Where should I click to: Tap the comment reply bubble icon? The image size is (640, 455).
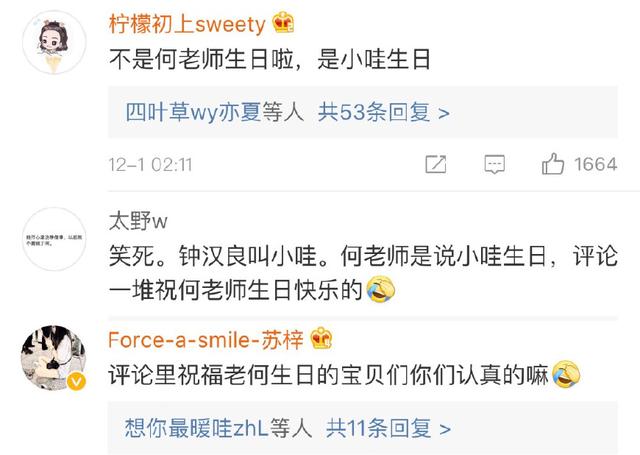[494, 164]
